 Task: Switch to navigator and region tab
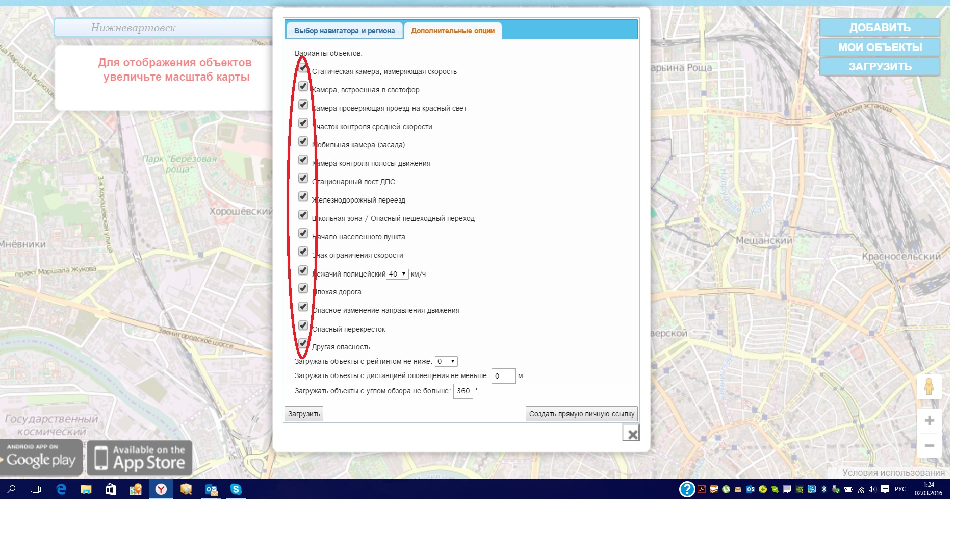[344, 31]
